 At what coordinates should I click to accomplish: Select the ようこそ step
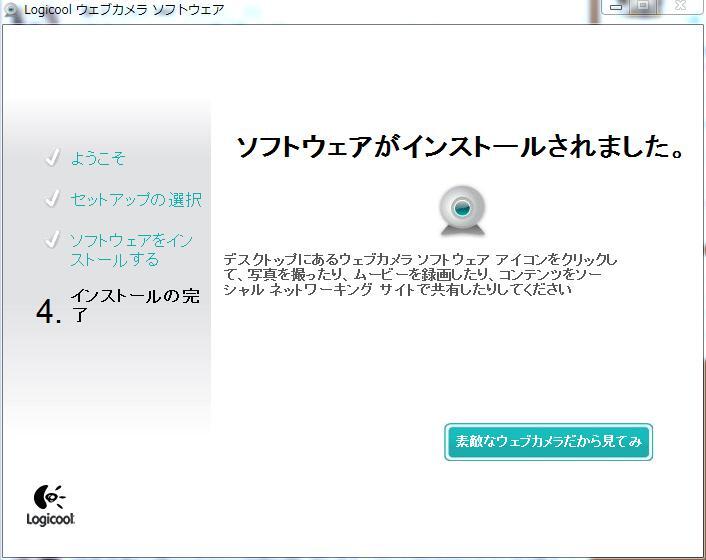coord(98,158)
